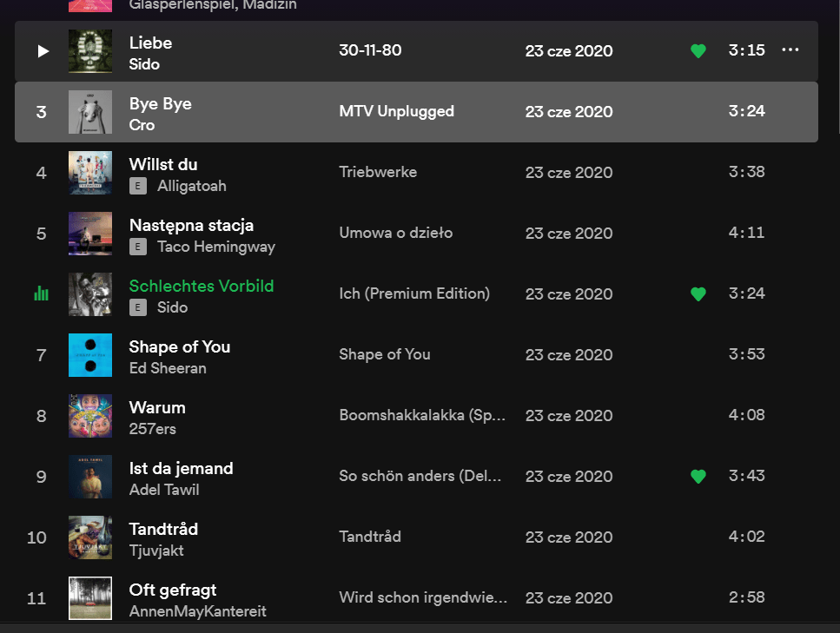Remove like from Schlechtes Vorbild heart
Screen dimensions: 840x633
point(698,294)
